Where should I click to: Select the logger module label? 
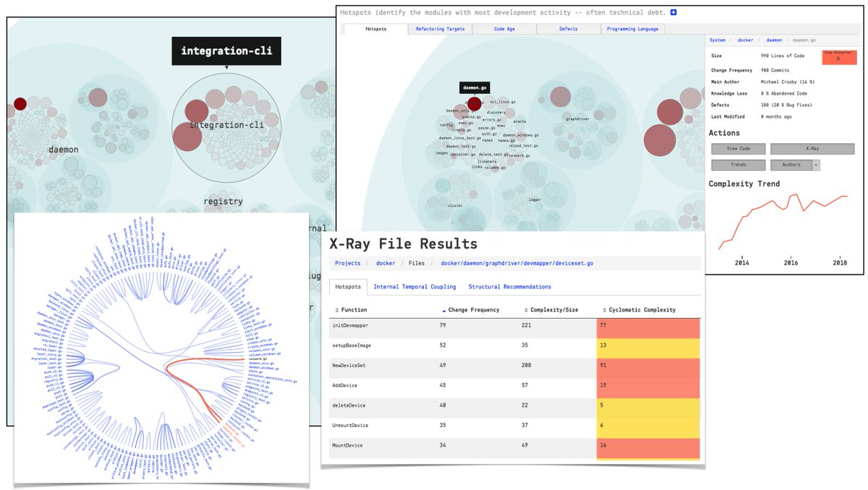535,199
